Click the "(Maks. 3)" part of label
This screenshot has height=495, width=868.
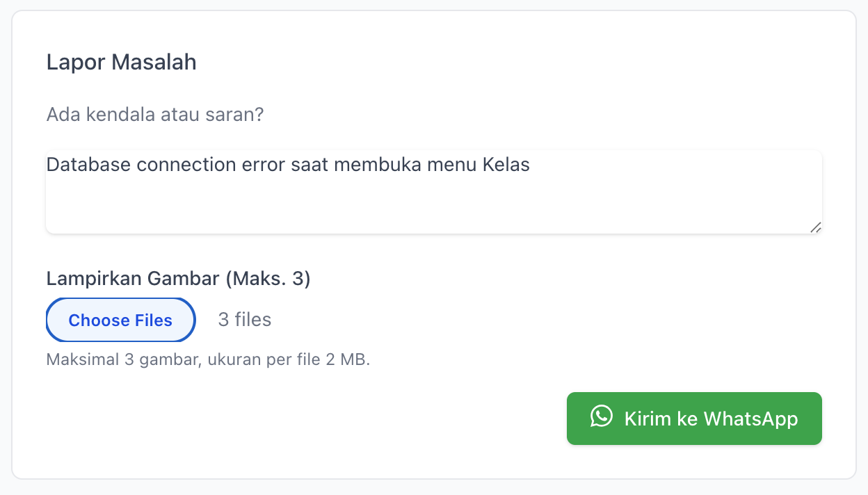point(268,279)
